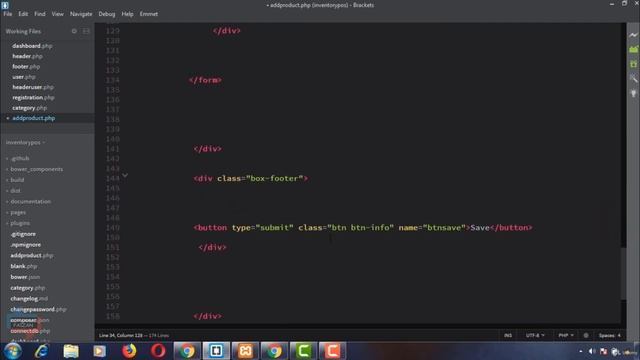Expand the plugins folder
The width and height of the screenshot is (640, 360).
(x=20, y=223)
